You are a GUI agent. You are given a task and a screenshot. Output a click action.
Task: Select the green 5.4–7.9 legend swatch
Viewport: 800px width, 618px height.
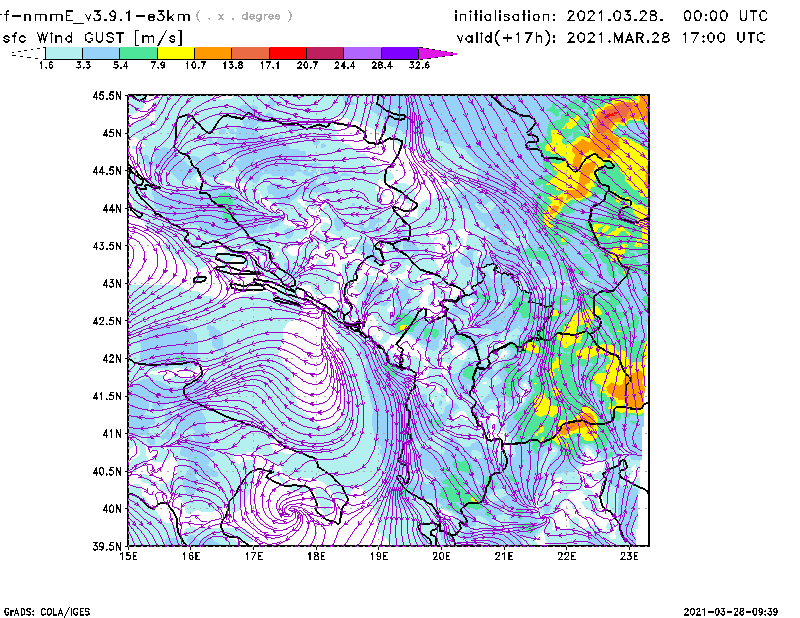pos(138,53)
